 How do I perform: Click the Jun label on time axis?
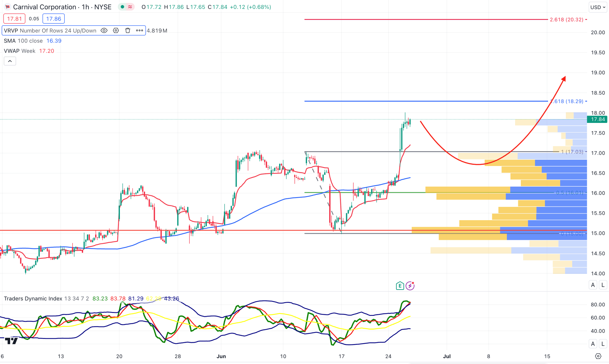tap(221, 356)
